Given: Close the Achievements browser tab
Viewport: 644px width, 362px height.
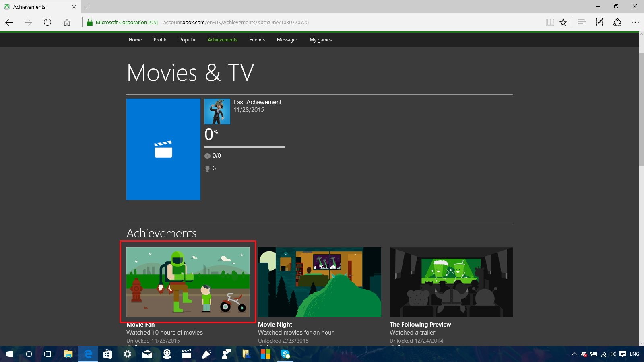Looking at the screenshot, I should coord(74,7).
